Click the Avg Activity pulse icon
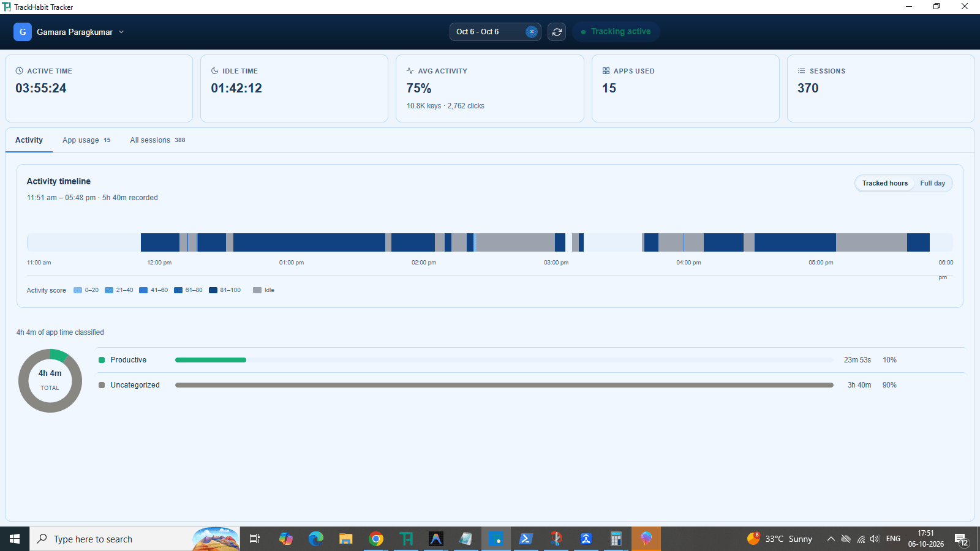Viewport: 980px width, 551px height. 410,71
